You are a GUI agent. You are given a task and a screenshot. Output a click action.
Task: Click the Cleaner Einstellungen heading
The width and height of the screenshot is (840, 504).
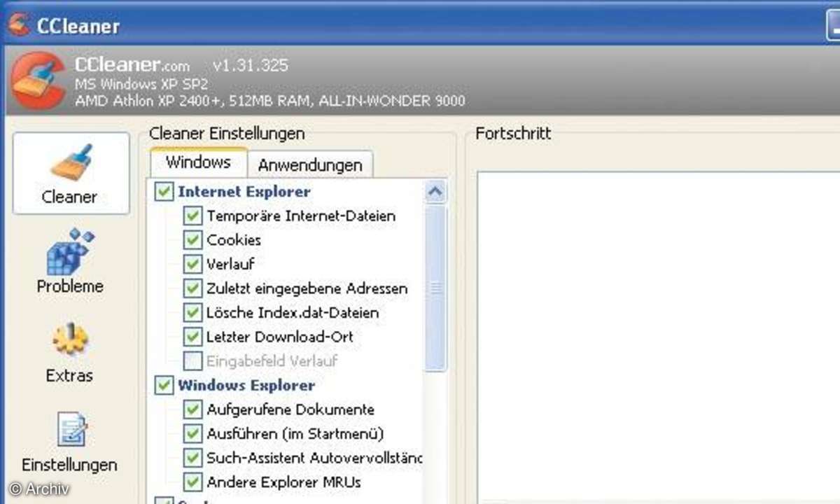227,133
